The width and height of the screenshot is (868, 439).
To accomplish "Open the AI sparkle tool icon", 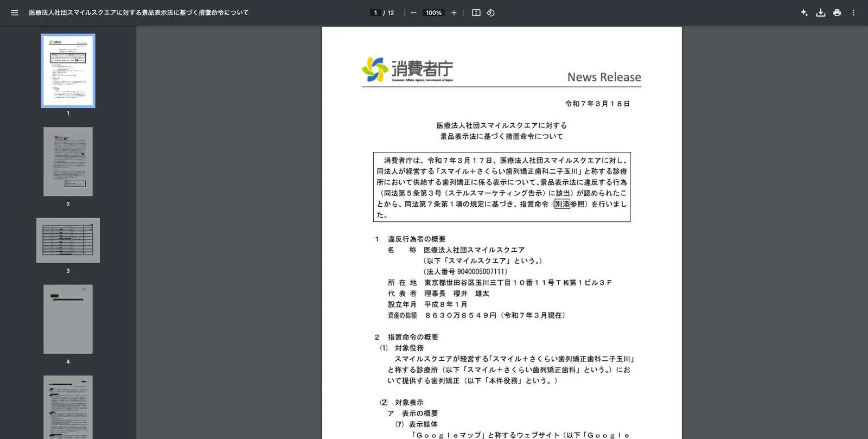I will point(804,12).
